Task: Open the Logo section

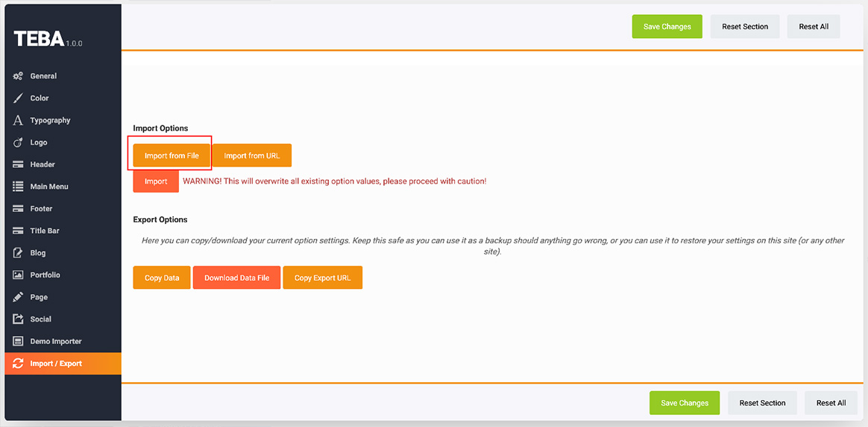Action: point(63,143)
